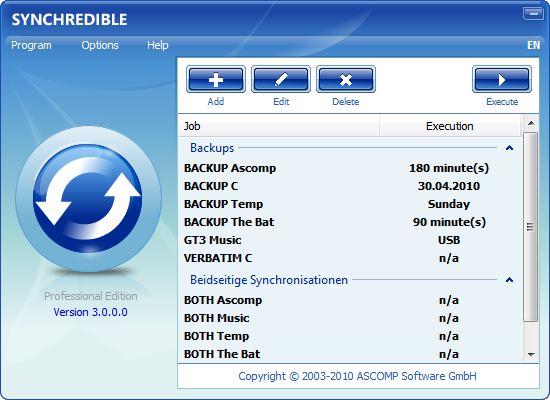Click the Beidseitige Synchronisationen group title
This screenshot has height=400, width=550.
[269, 280]
